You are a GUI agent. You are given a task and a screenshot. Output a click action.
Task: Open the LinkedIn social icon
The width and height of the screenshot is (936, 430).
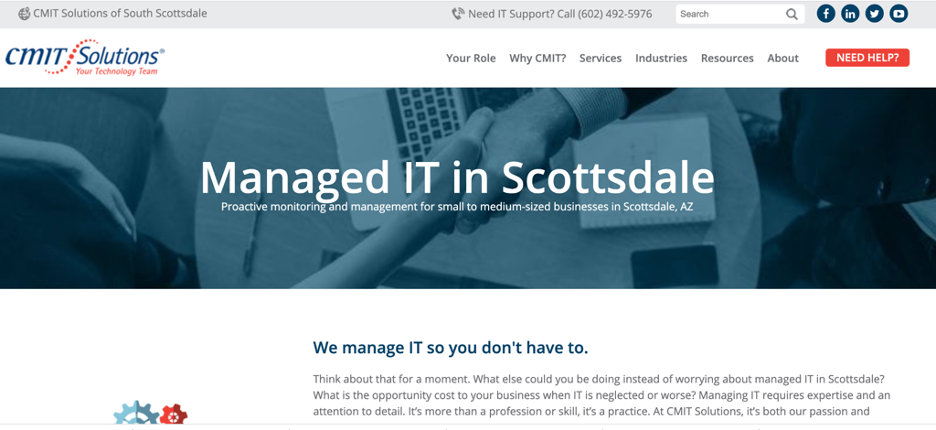point(850,14)
